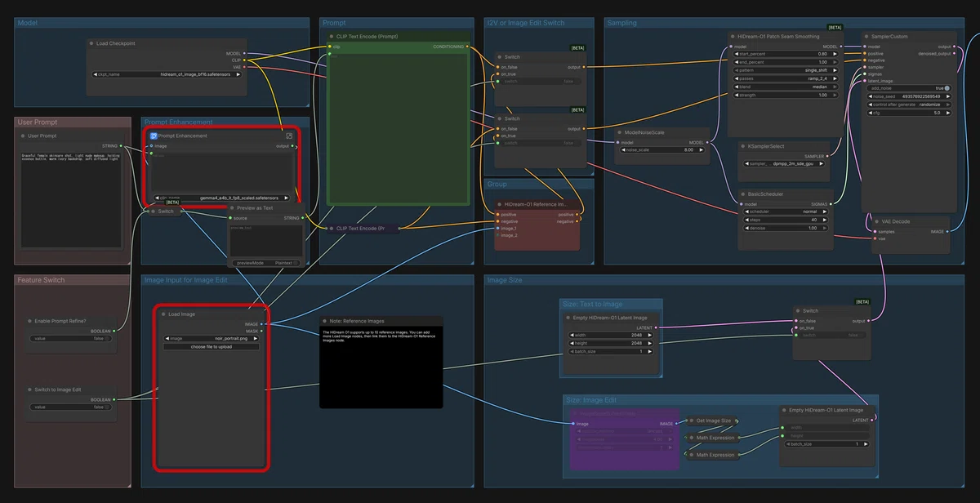Increase the steps value of 40 arrow
This screenshot has height=503, width=980.
[825, 220]
